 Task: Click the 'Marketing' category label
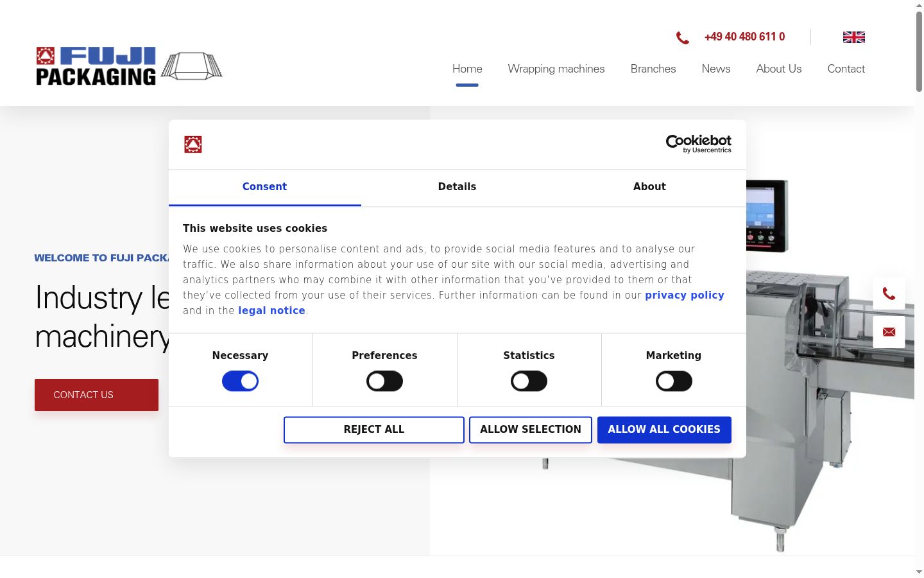pos(674,356)
